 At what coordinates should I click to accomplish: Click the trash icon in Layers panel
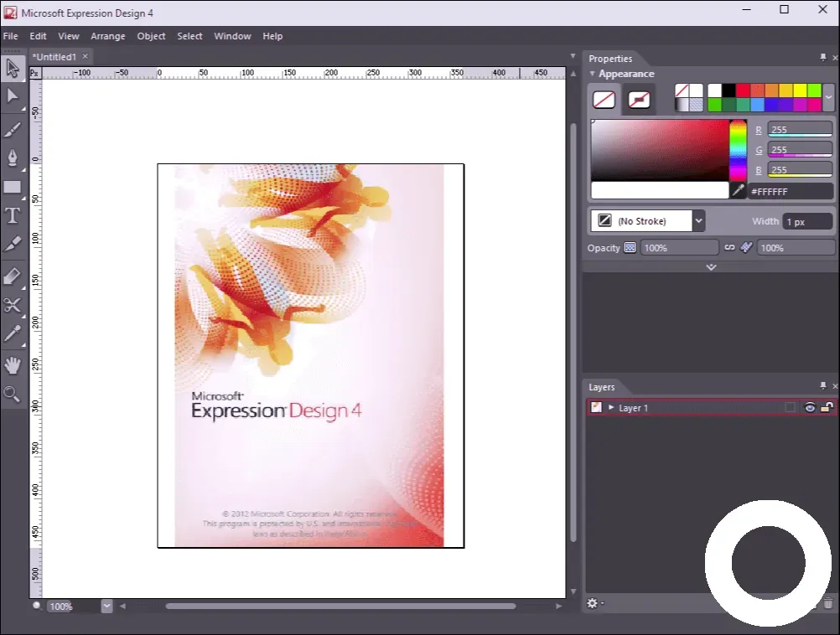click(828, 603)
